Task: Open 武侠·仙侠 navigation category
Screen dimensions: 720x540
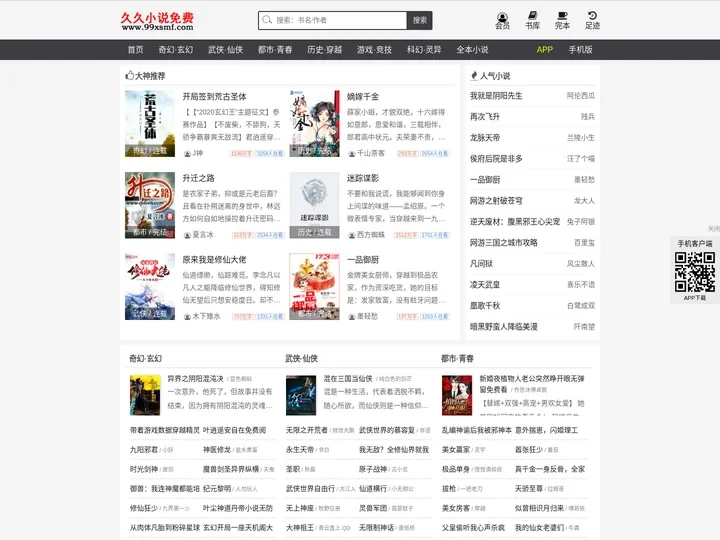Action: [225, 50]
